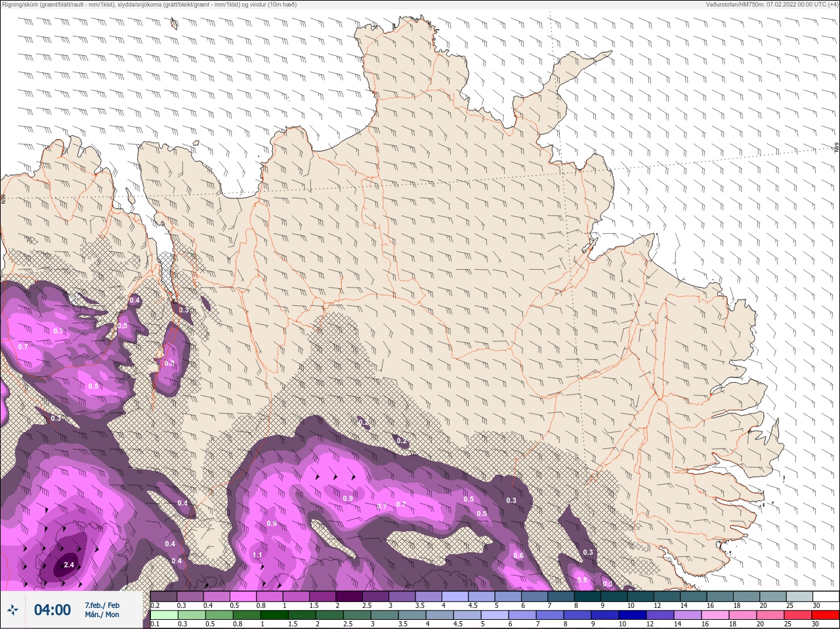The image size is (840, 629).
Task: Select lavender snow swatch between 4 and 4.5
Action: click(455, 596)
